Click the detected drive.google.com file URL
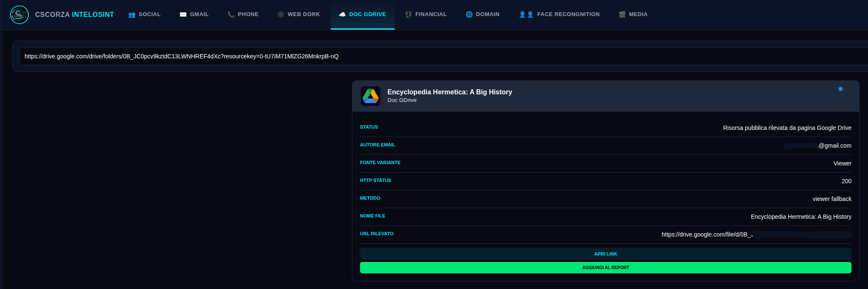 (x=756, y=234)
